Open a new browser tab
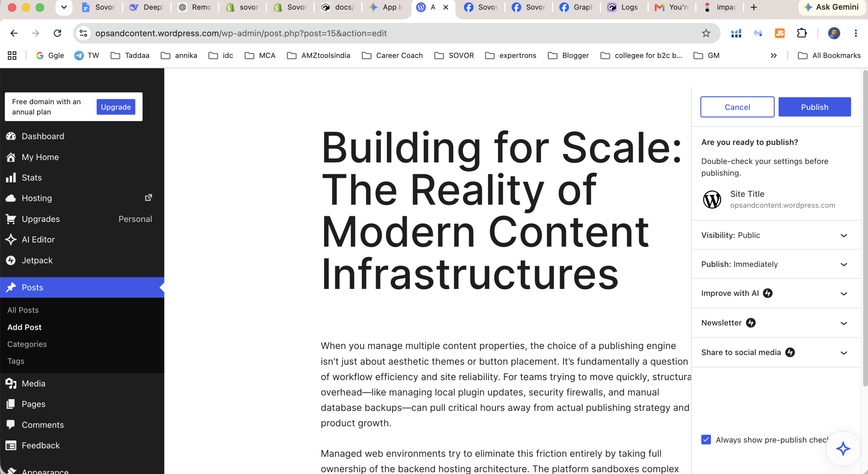Viewport: 868px width, 474px height. click(754, 7)
